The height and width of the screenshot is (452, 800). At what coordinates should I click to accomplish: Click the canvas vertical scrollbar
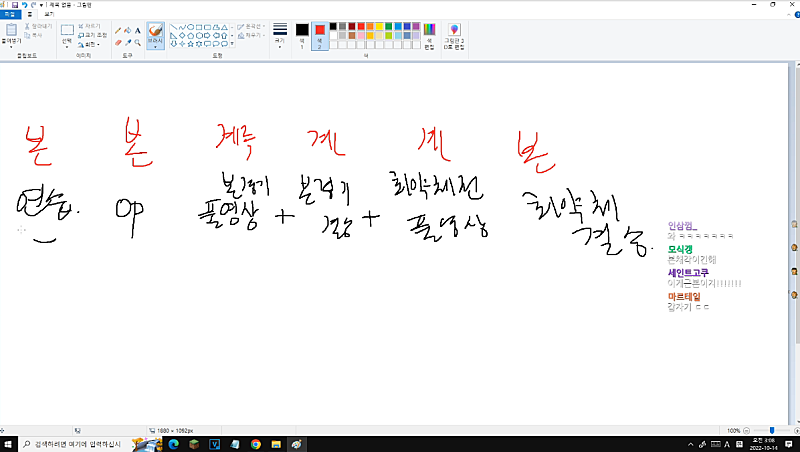tap(796, 204)
